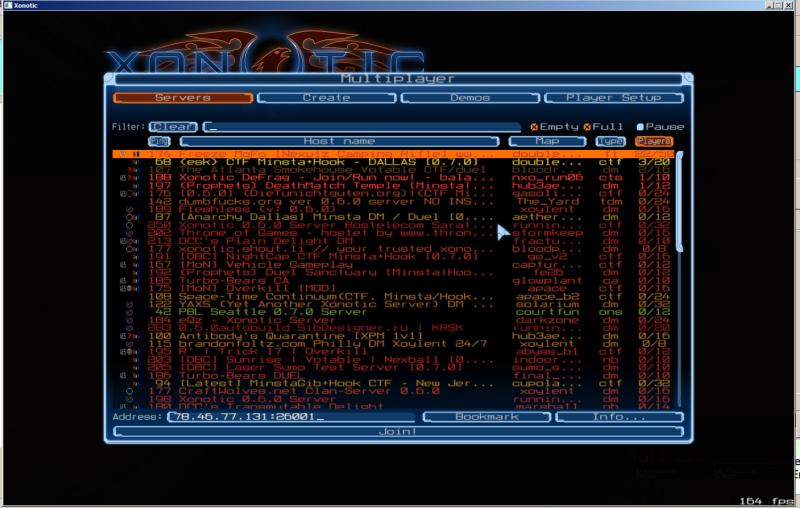Click the The_Yard map name cell
Image resolution: width=800 pixels, height=508 pixels.
point(547,201)
